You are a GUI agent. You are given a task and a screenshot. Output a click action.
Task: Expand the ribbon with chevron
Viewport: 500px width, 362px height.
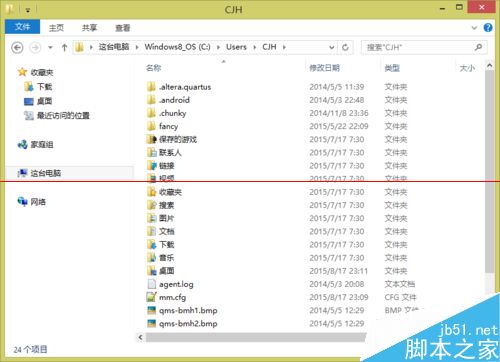coord(474,28)
